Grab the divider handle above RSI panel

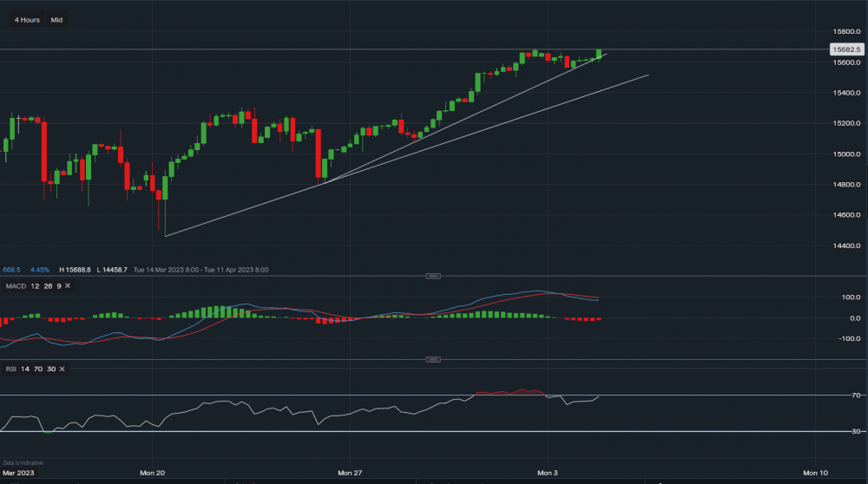[x=433, y=360]
